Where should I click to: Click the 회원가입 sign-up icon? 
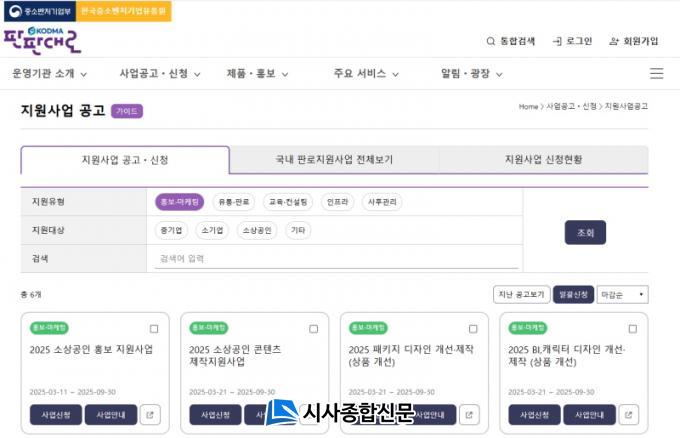point(614,41)
